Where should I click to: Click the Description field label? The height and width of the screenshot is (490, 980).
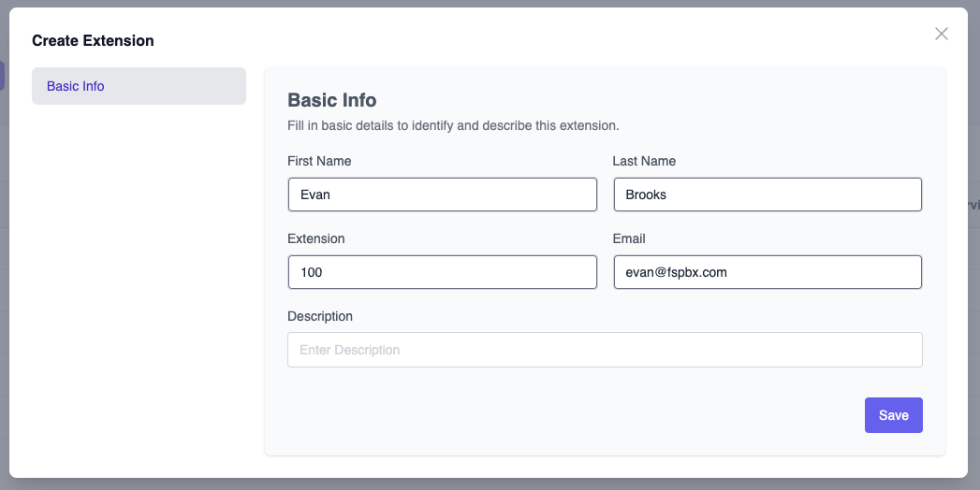click(320, 316)
